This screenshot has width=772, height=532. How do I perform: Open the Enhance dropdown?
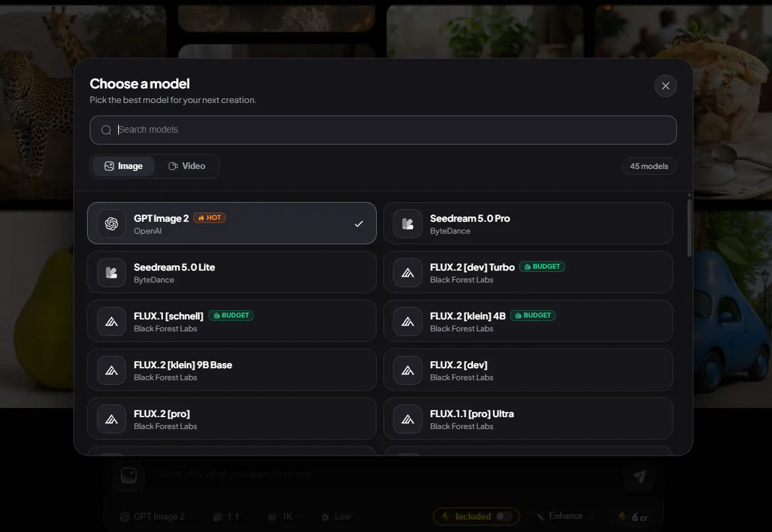point(565,515)
